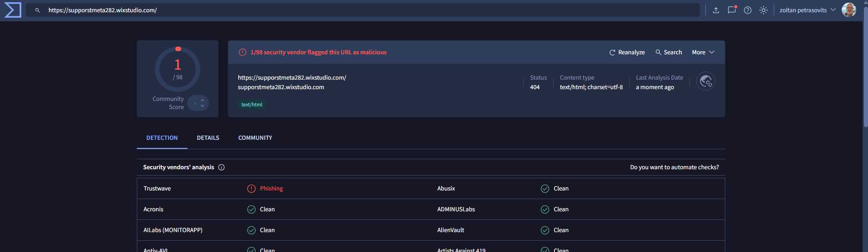868x252 pixels.
Task: Click the content type value text/html; charset=utf-8
Action: pos(591,87)
